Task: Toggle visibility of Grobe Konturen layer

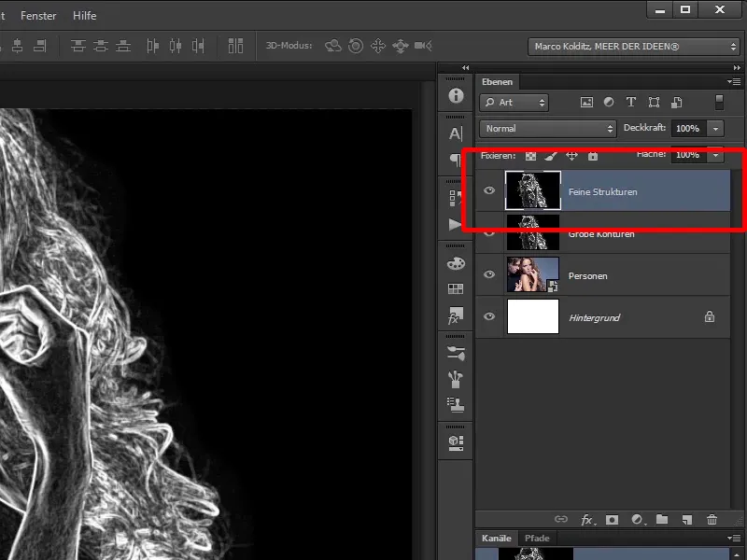Action: coord(489,232)
